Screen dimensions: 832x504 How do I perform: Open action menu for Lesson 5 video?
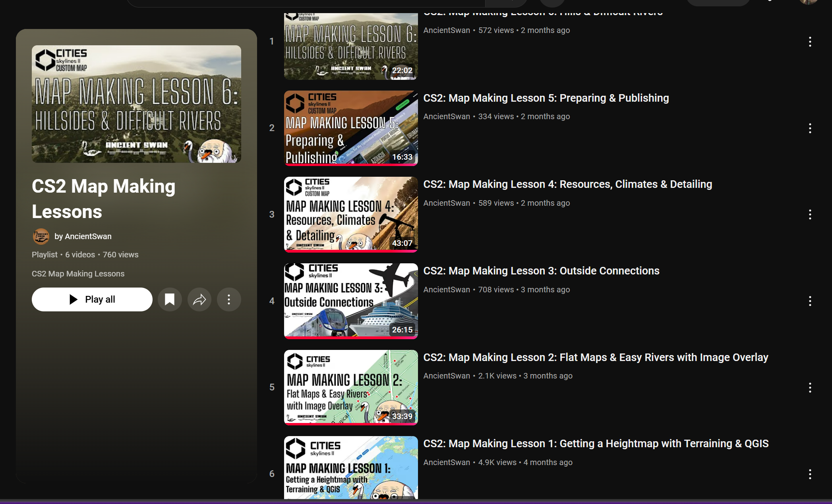810,128
